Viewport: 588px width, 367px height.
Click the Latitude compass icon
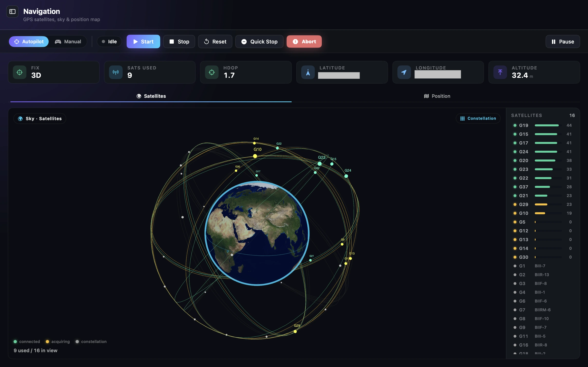pyautogui.click(x=308, y=72)
